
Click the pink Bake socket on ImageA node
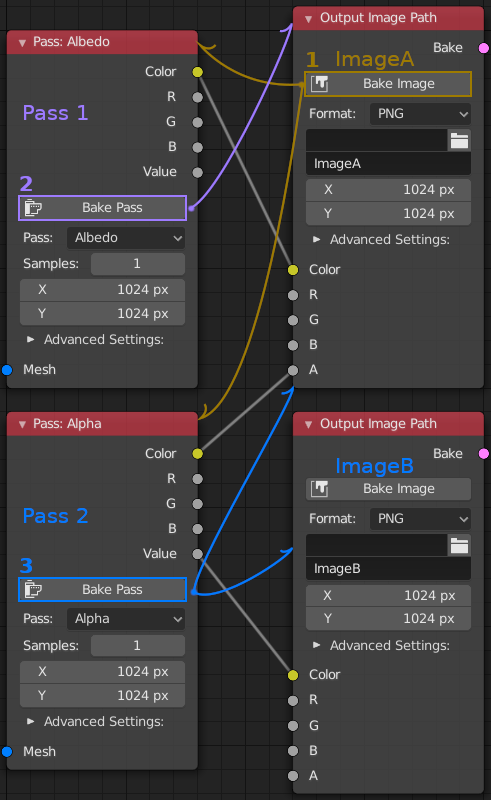484,48
